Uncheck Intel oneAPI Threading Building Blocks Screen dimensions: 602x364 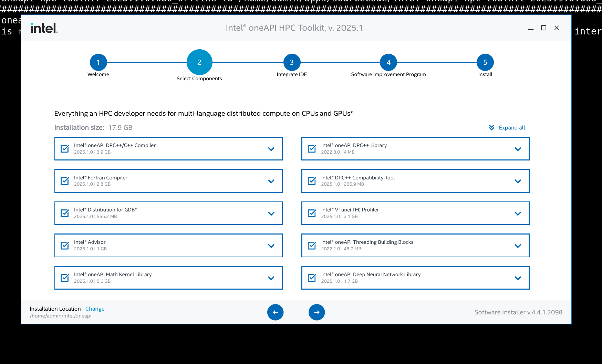tap(312, 246)
